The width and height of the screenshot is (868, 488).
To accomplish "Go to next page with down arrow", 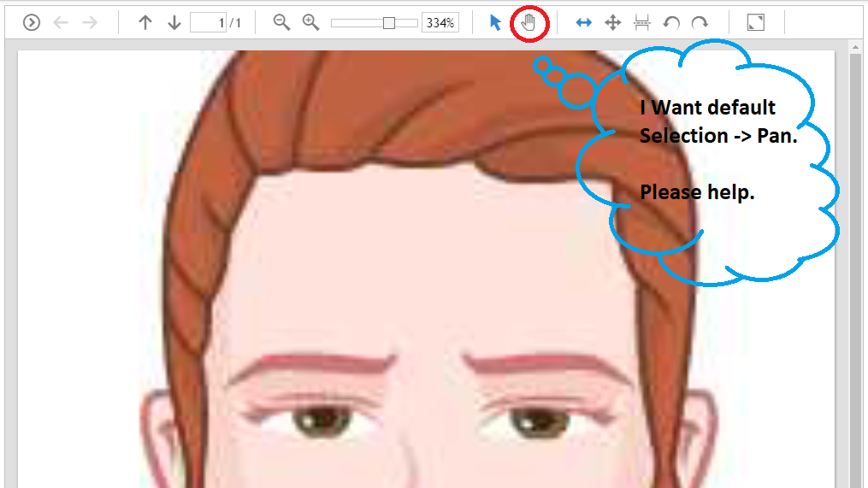I will click(174, 23).
